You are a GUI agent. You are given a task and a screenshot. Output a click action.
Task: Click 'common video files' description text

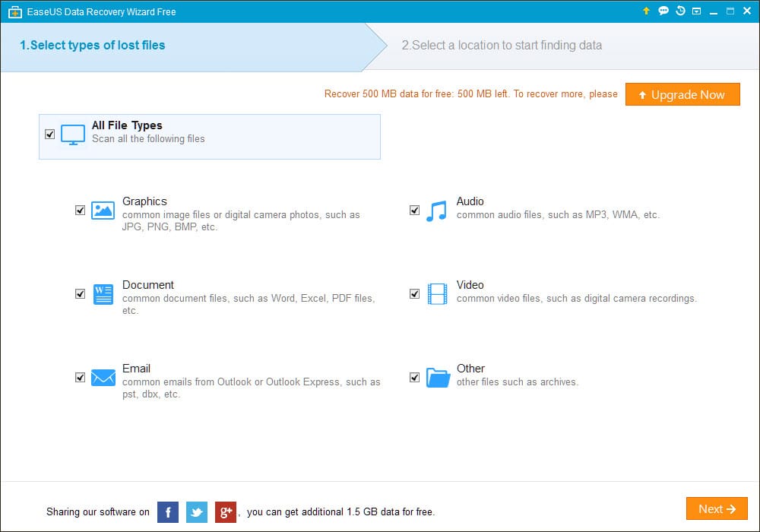pyautogui.click(x=577, y=299)
